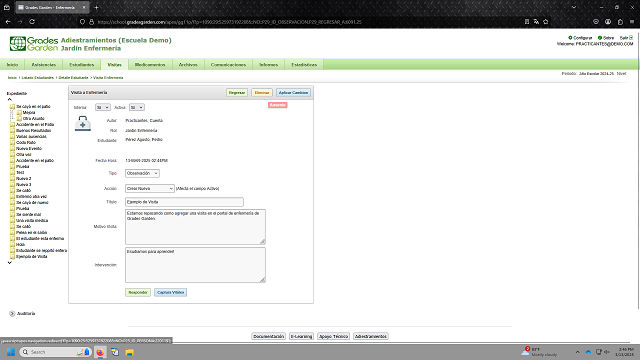This screenshot has height=360, width=640.
Task: Show hidden system tray icons
Action: point(577,352)
